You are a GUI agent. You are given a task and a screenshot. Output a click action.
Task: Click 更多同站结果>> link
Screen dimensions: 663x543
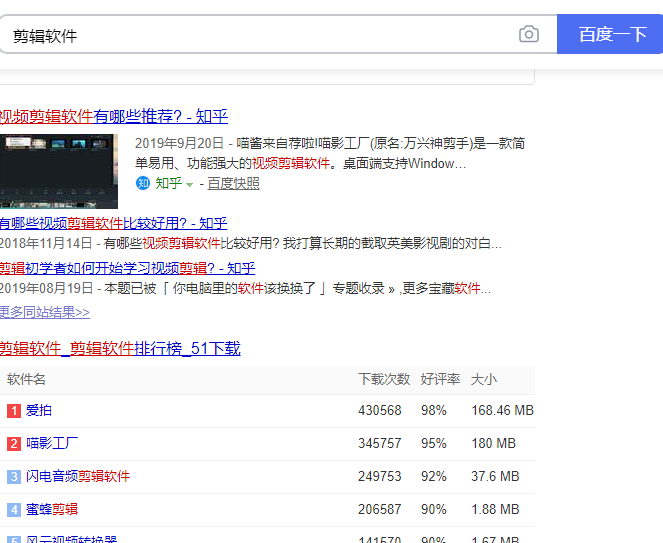click(x=45, y=313)
